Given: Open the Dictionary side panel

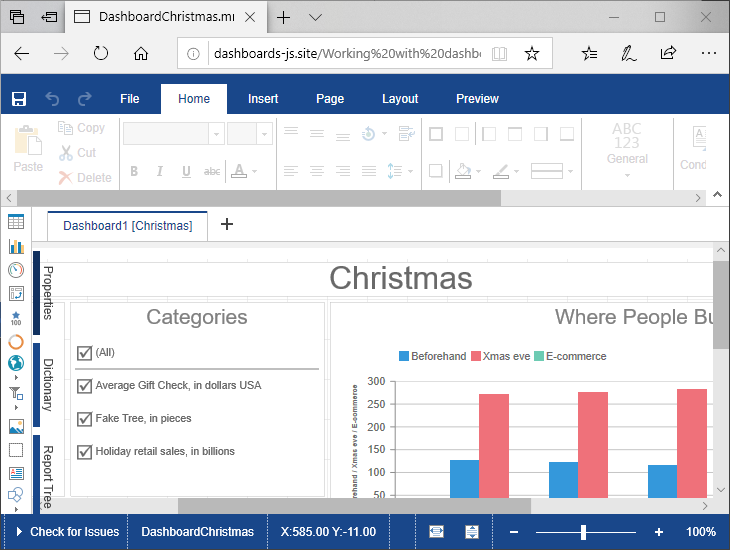Looking at the screenshot, I should pos(44,385).
